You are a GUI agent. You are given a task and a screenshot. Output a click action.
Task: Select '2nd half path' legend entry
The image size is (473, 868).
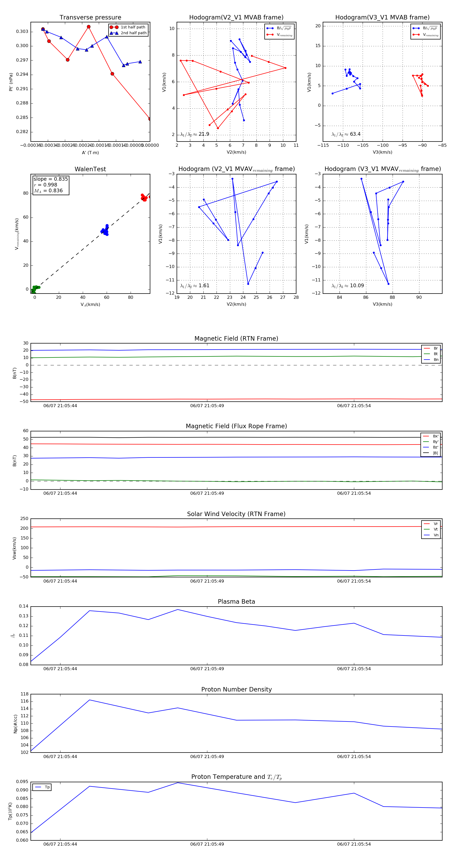click(128, 33)
